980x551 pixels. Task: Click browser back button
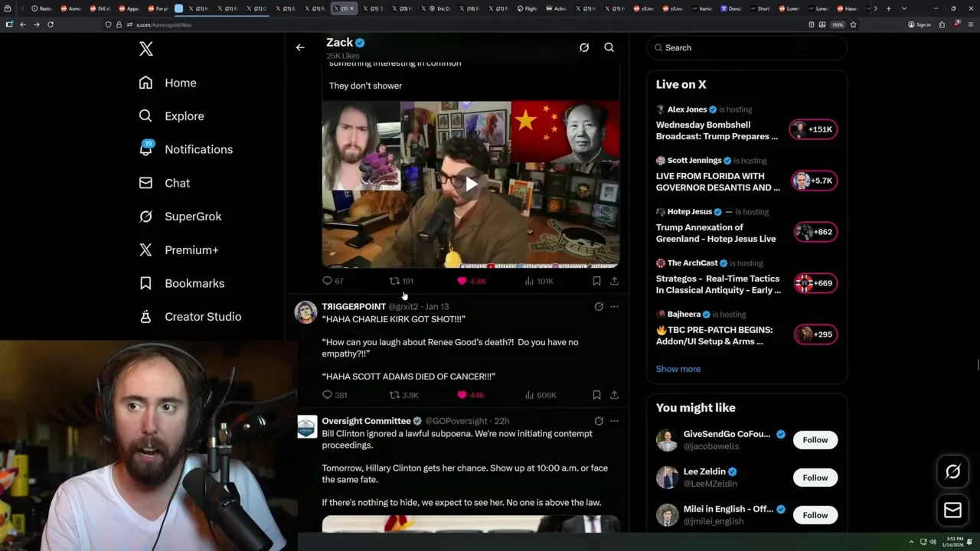pos(23,24)
